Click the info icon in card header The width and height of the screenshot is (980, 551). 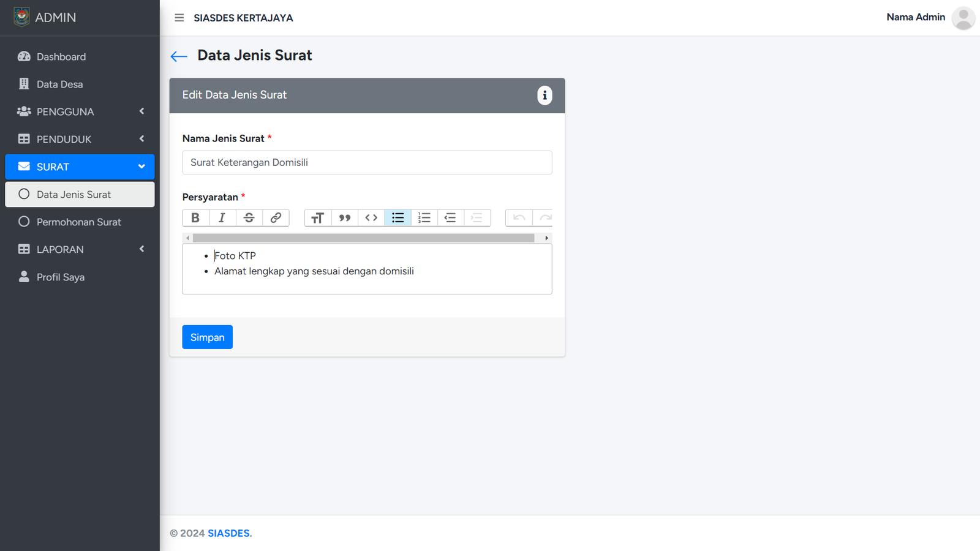tap(545, 96)
